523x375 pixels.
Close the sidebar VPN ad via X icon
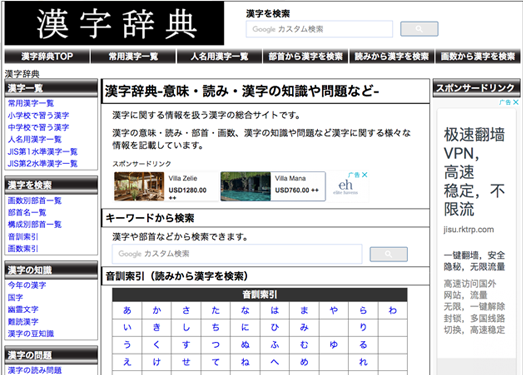tap(516, 102)
